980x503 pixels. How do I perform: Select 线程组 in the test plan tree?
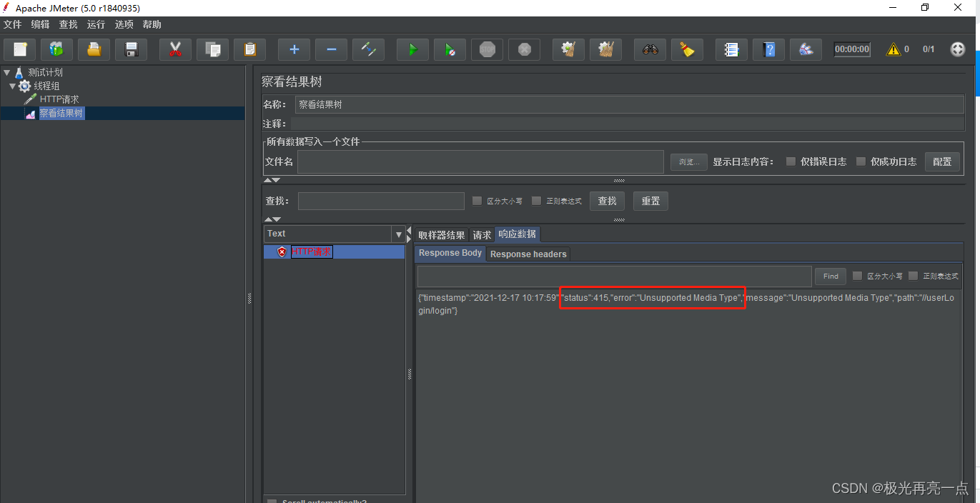[x=47, y=86]
